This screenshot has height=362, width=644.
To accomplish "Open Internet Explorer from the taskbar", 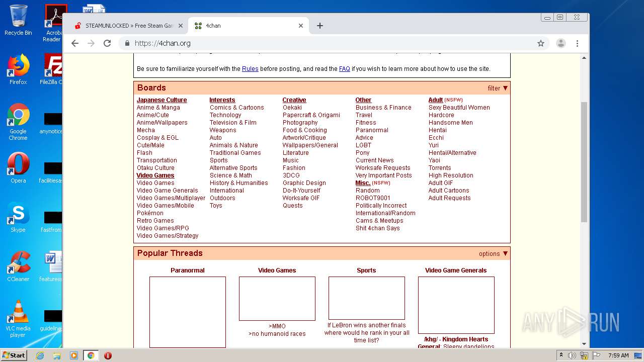I will [40, 355].
